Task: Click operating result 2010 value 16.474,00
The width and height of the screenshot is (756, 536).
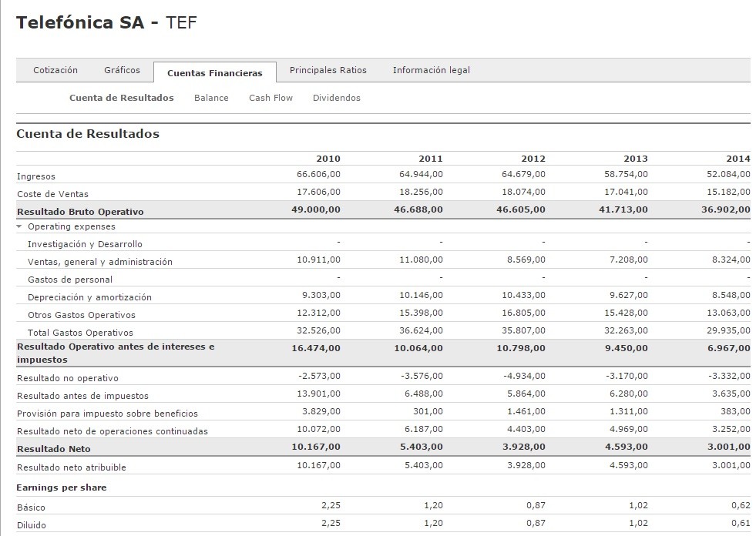Action: coord(316,348)
